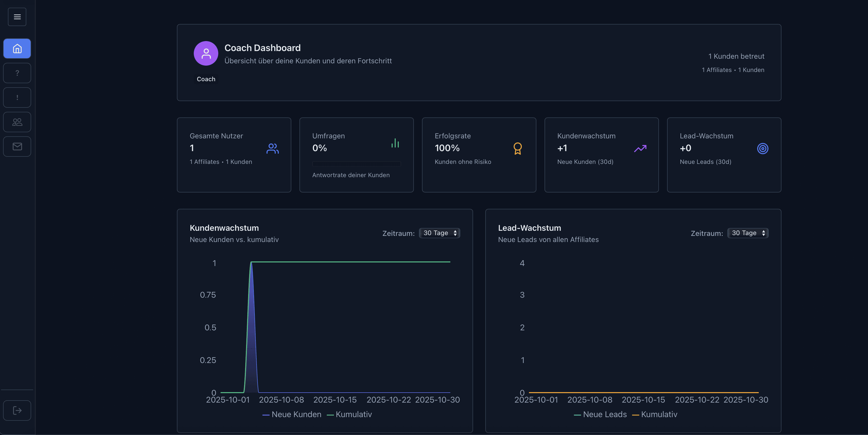This screenshot has width=868, height=435.
Task: Click the question mark sidebar icon
Action: (x=17, y=73)
